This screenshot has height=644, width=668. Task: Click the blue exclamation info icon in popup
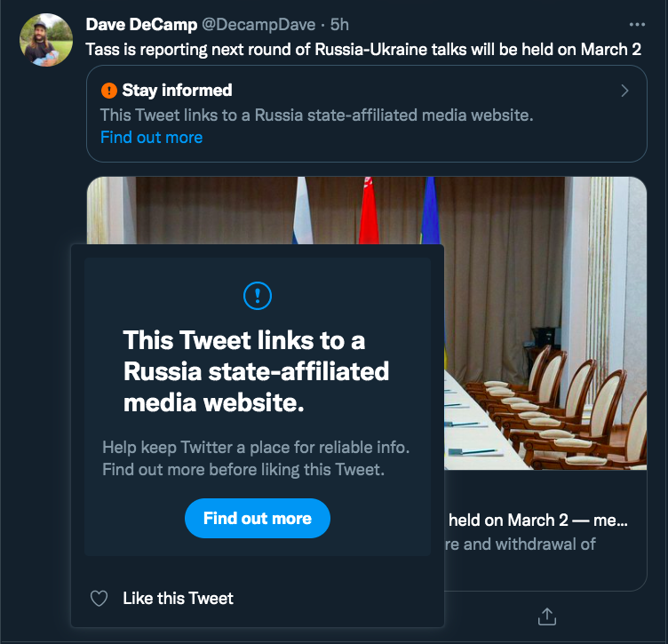click(258, 295)
